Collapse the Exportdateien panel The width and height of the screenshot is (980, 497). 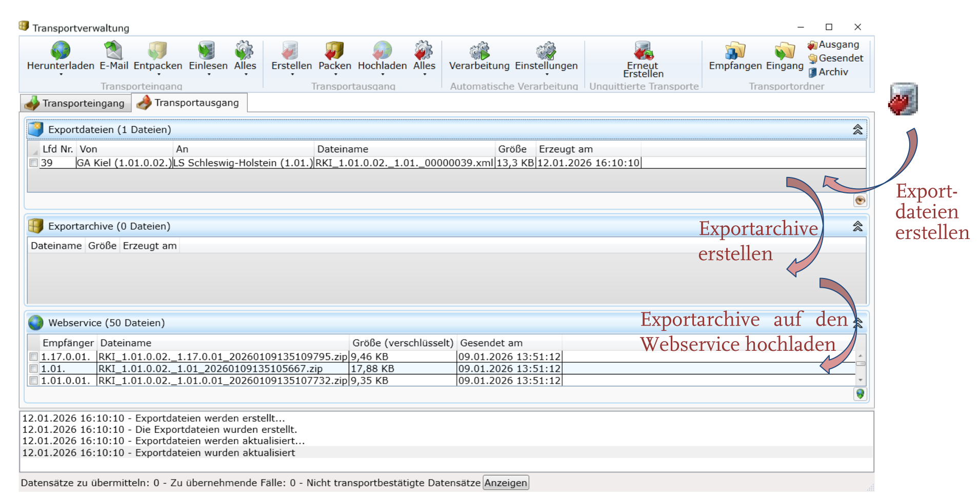857,130
